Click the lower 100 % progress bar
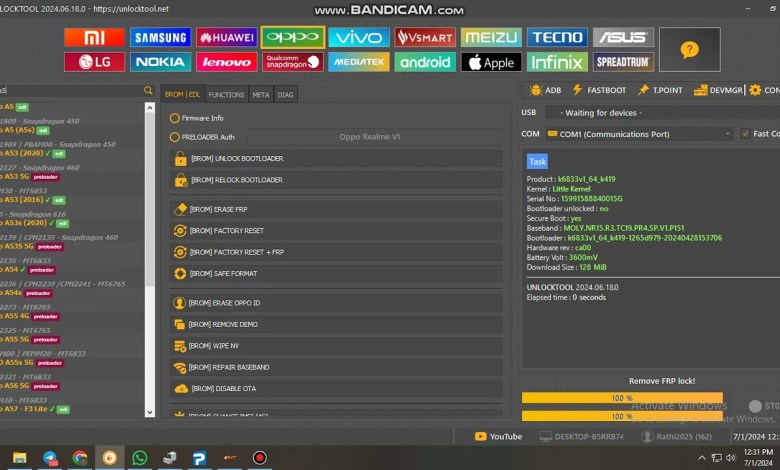Viewport: 780px width, 470px height. 622,416
